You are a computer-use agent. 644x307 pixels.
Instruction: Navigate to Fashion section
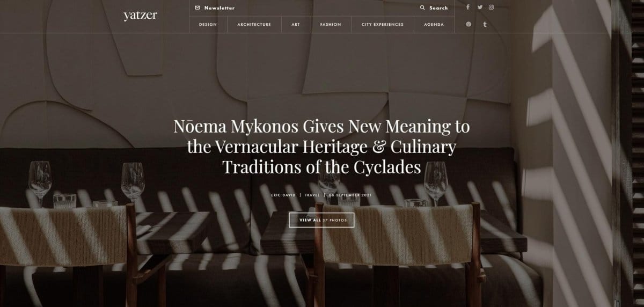point(331,24)
